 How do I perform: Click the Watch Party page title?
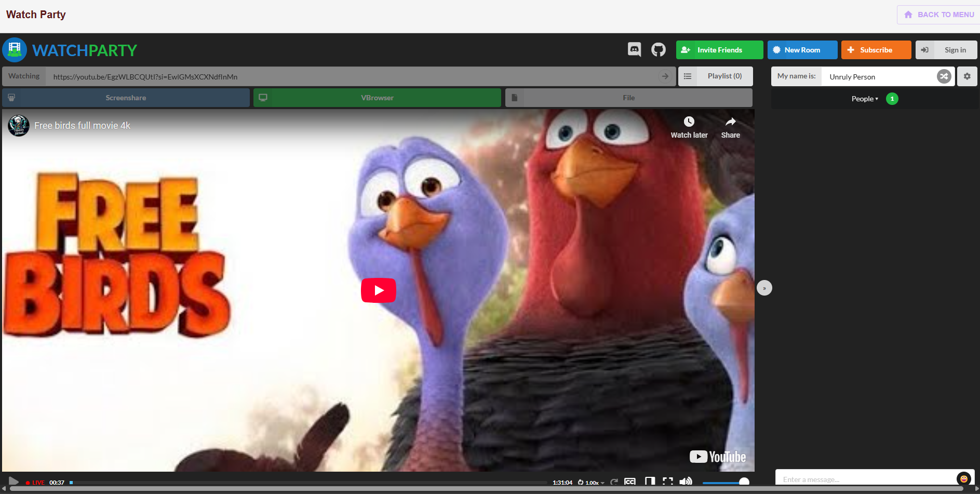point(36,15)
